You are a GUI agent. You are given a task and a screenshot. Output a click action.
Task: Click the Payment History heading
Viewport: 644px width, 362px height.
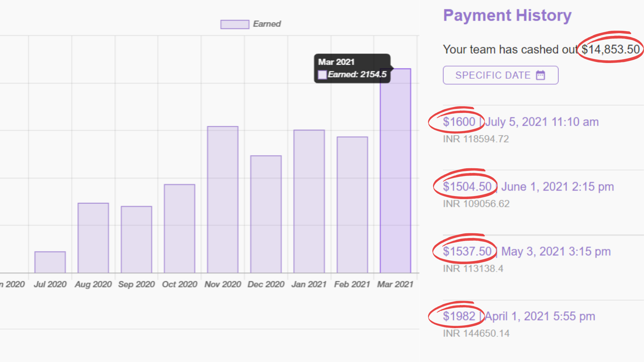(x=507, y=15)
